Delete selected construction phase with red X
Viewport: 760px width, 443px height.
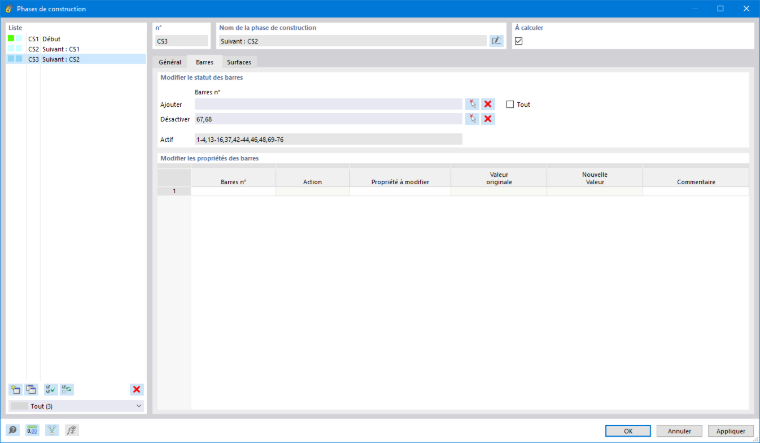137,389
